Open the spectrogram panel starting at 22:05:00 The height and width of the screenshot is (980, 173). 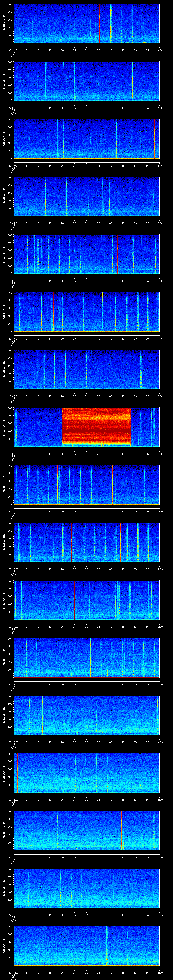pyautogui.click(x=87, y=254)
